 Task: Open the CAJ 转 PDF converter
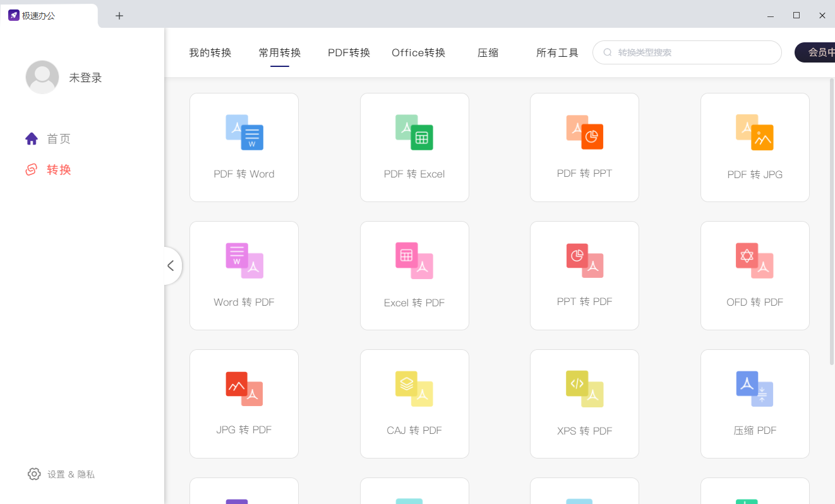tap(414, 404)
